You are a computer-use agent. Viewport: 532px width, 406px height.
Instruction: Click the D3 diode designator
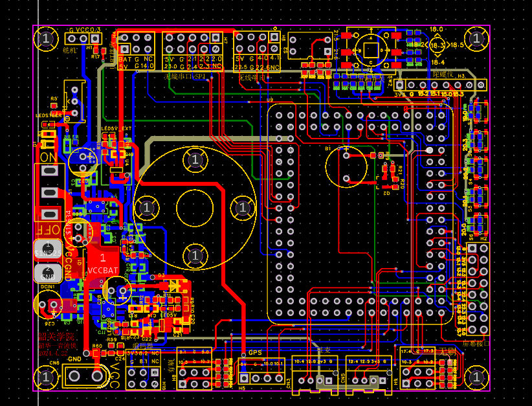tap(161, 275)
